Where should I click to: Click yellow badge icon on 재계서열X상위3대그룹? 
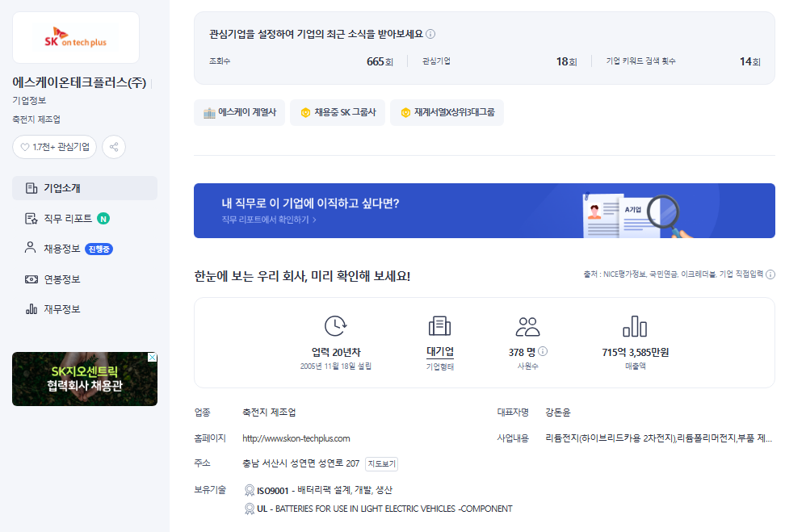(405, 112)
